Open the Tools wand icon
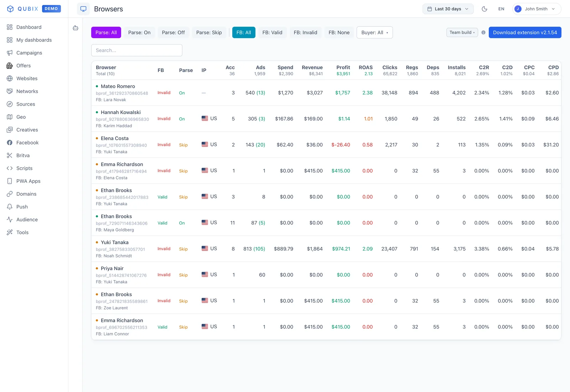 (10, 232)
